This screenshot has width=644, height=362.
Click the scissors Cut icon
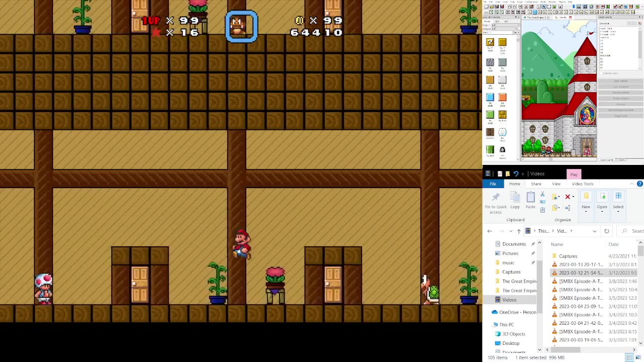542,194
